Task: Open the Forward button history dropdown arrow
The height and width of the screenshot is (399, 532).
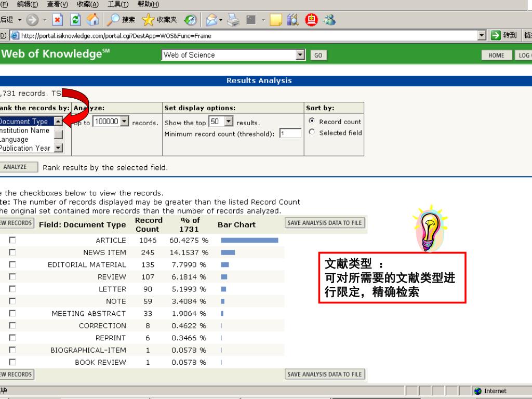Action: pyautogui.click(x=45, y=20)
